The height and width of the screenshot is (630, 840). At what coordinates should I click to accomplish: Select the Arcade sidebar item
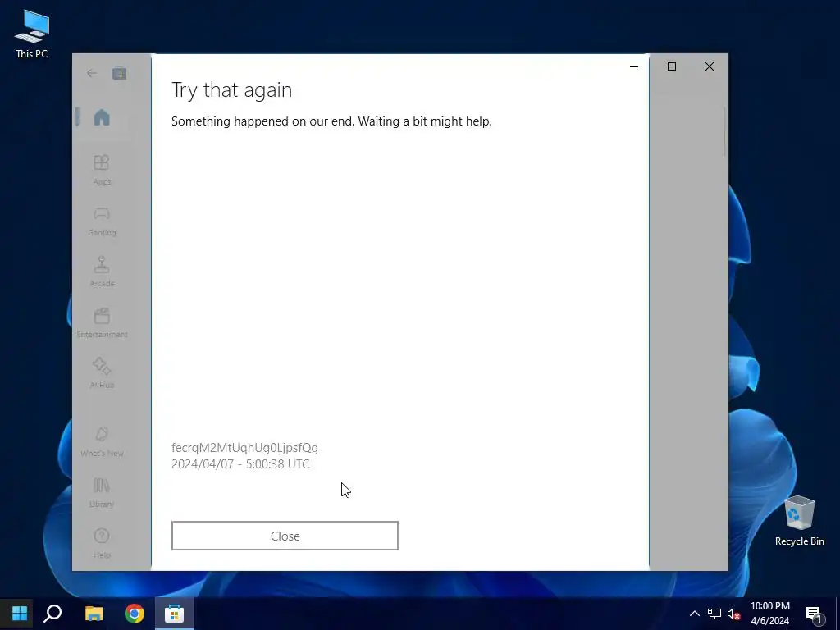pyautogui.click(x=102, y=272)
